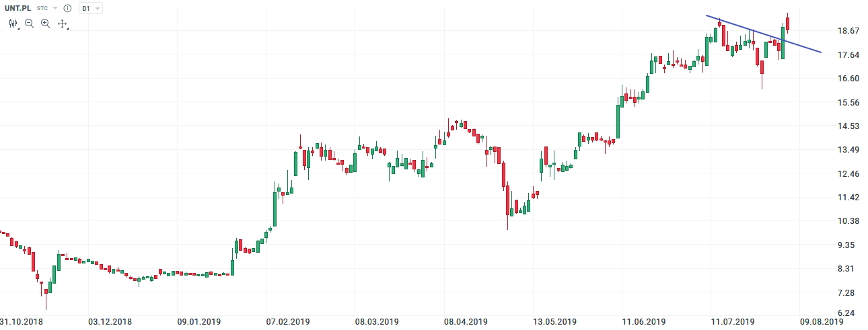This screenshot has width=868, height=330.
Task: Click the 18.67 price axis label
Action: pyautogui.click(x=842, y=31)
